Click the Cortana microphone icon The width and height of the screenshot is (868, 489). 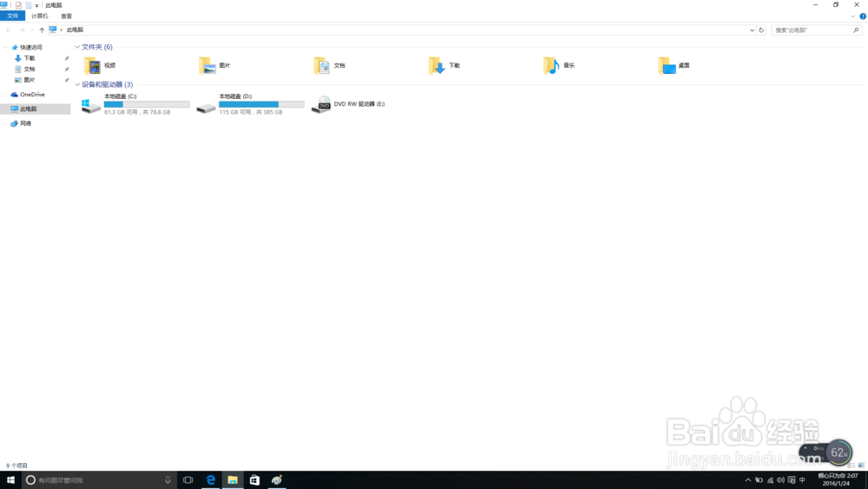point(168,480)
